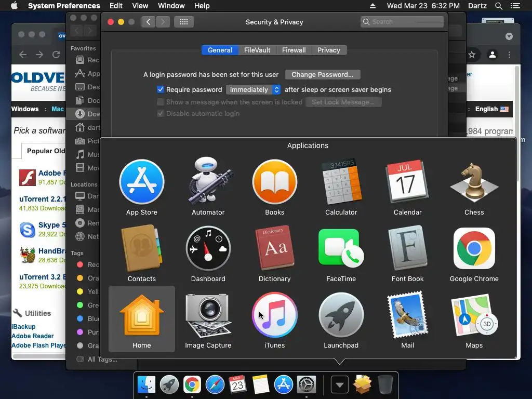Launch Image Capture
532x399 pixels.
click(x=208, y=315)
